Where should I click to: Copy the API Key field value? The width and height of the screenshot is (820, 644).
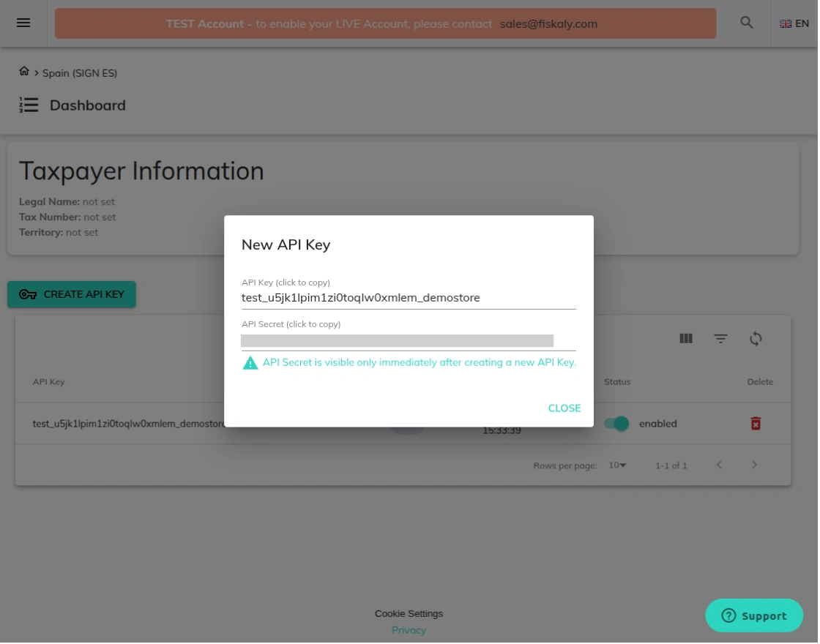[409, 298]
